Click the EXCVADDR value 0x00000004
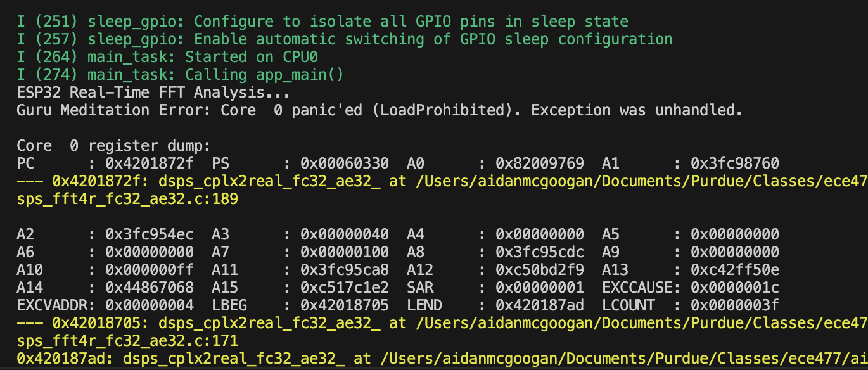868x370 pixels. 150,305
